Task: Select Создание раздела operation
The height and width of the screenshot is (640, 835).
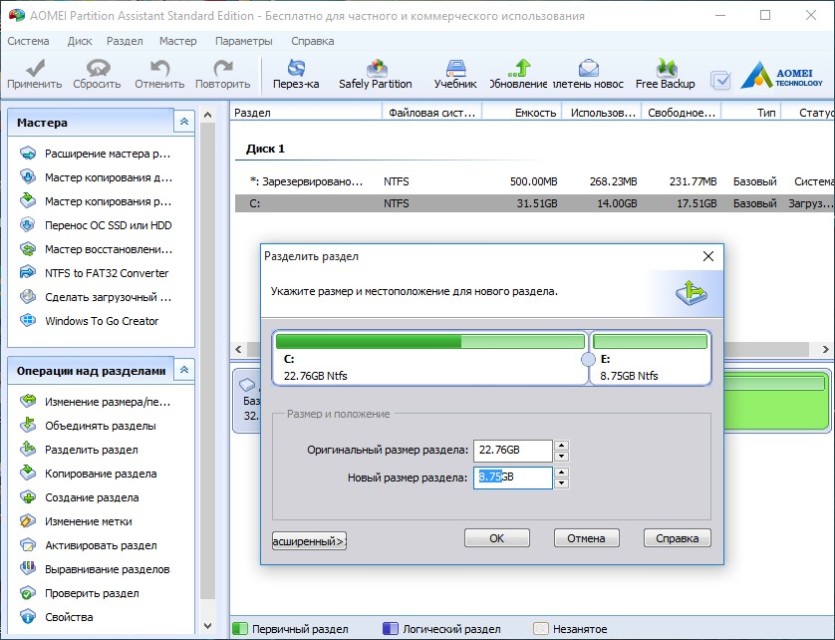Action: click(x=79, y=497)
